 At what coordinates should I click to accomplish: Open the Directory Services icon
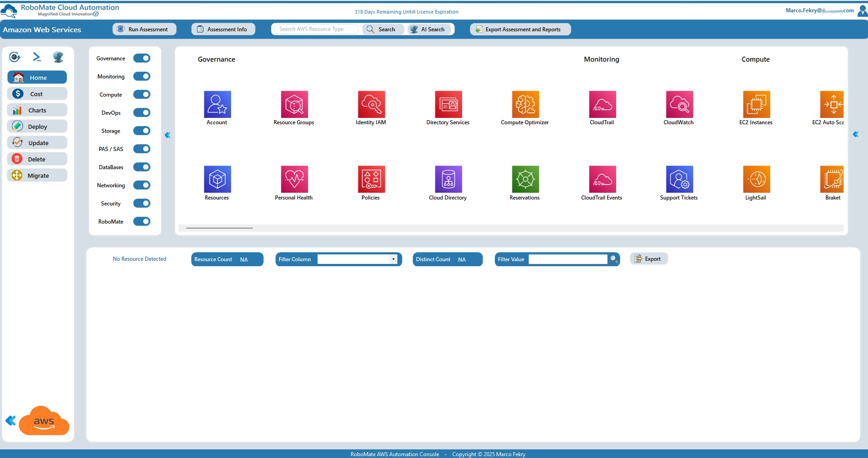(x=448, y=104)
